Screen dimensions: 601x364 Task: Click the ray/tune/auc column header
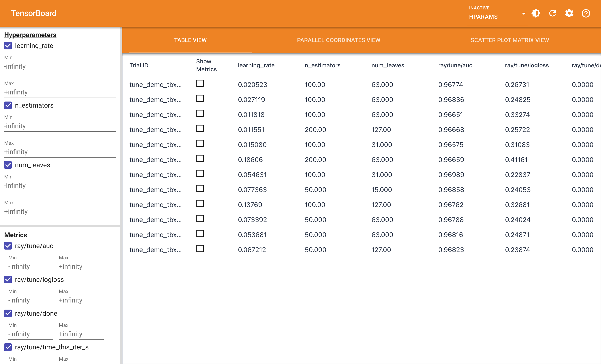455,65
